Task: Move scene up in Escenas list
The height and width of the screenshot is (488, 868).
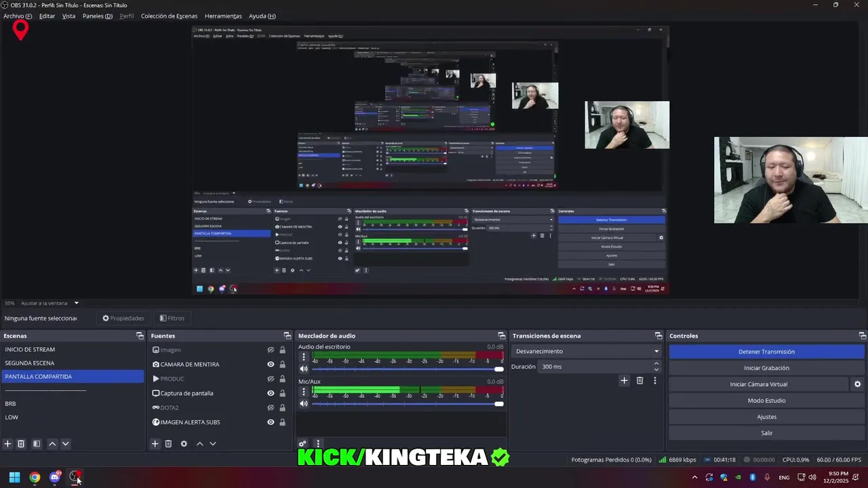Action: click(x=52, y=444)
